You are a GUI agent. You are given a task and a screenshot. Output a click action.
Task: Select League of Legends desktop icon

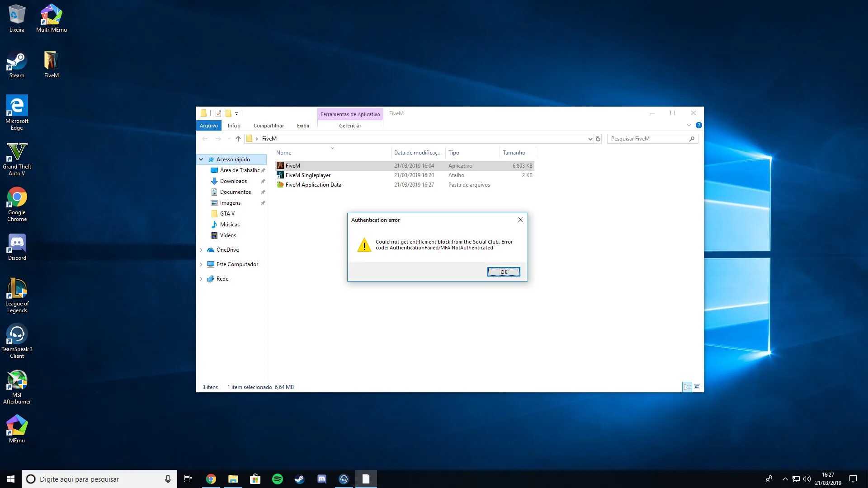[17, 296]
